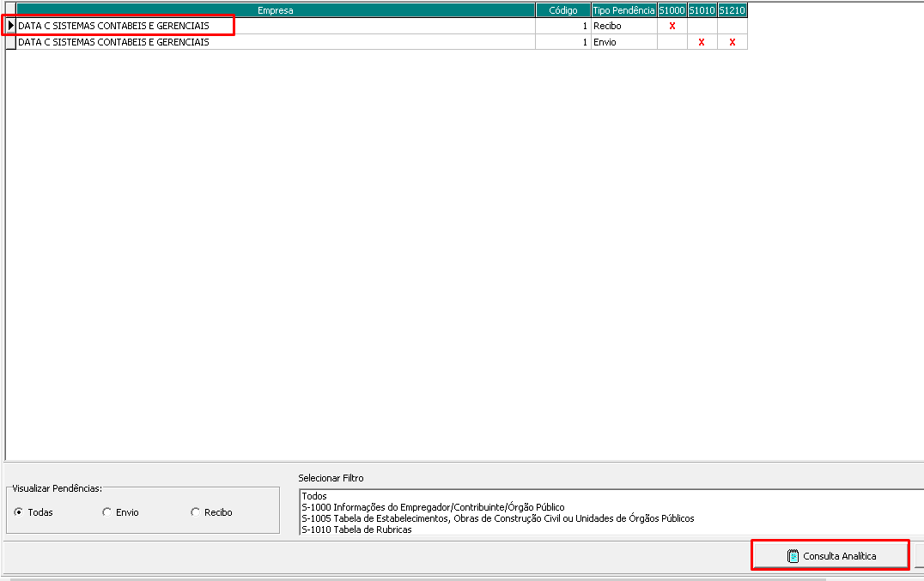Select the company name in the Envio row
This screenshot has height=581, width=924.
pos(113,42)
